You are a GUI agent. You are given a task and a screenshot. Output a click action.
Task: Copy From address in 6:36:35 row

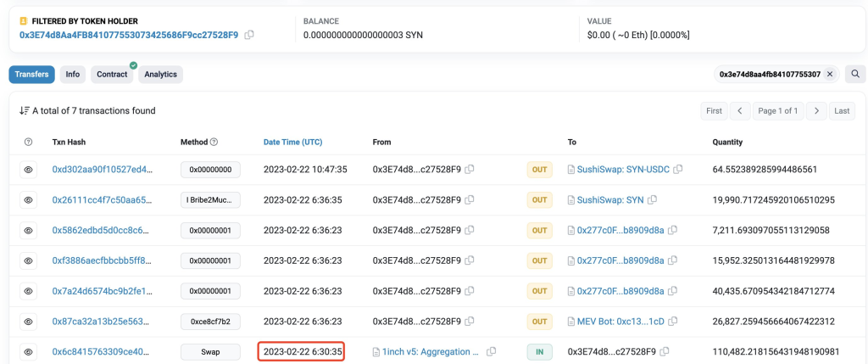tap(470, 200)
